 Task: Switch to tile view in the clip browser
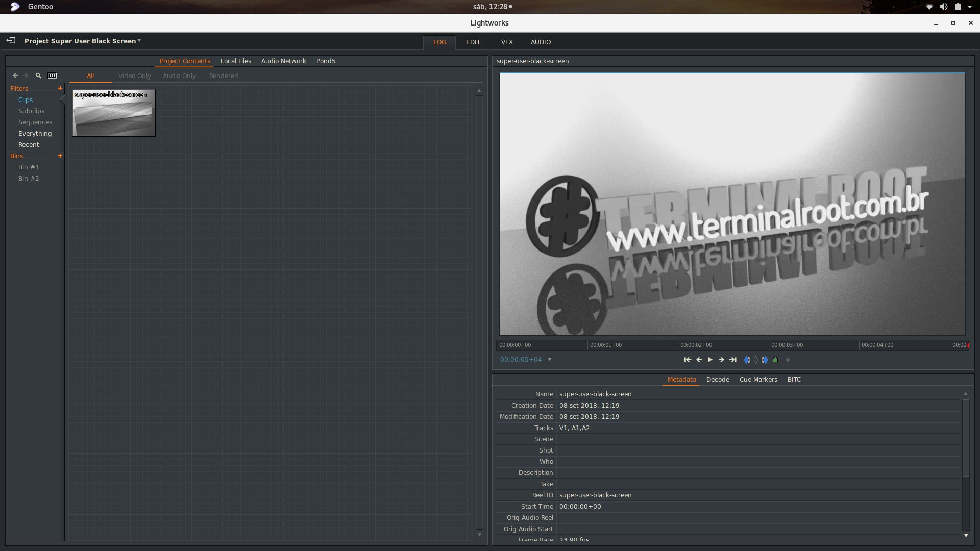pos(53,76)
